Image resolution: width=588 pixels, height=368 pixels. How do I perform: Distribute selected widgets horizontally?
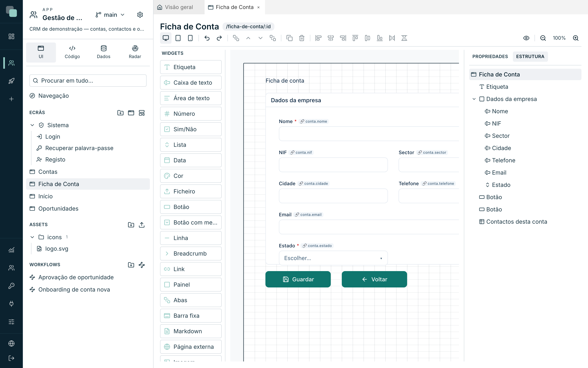coord(392,38)
